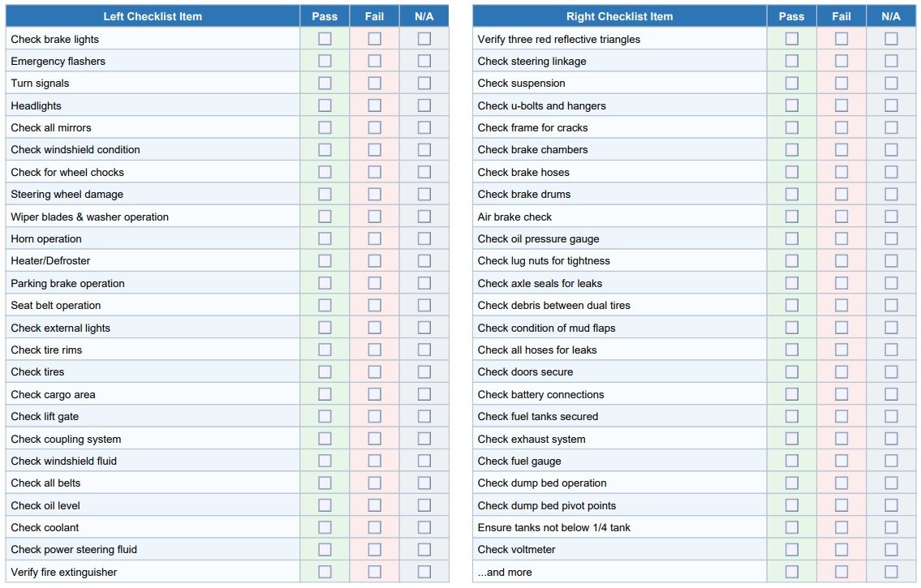Check Pass for Verify fire extinguisher
Viewport: 921px width, 588px height.
click(x=325, y=571)
